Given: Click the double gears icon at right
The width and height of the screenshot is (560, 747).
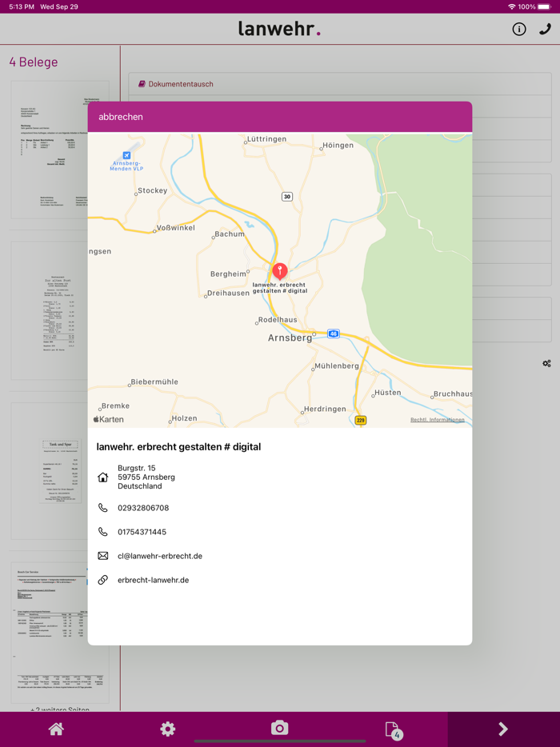Looking at the screenshot, I should pos(546,363).
